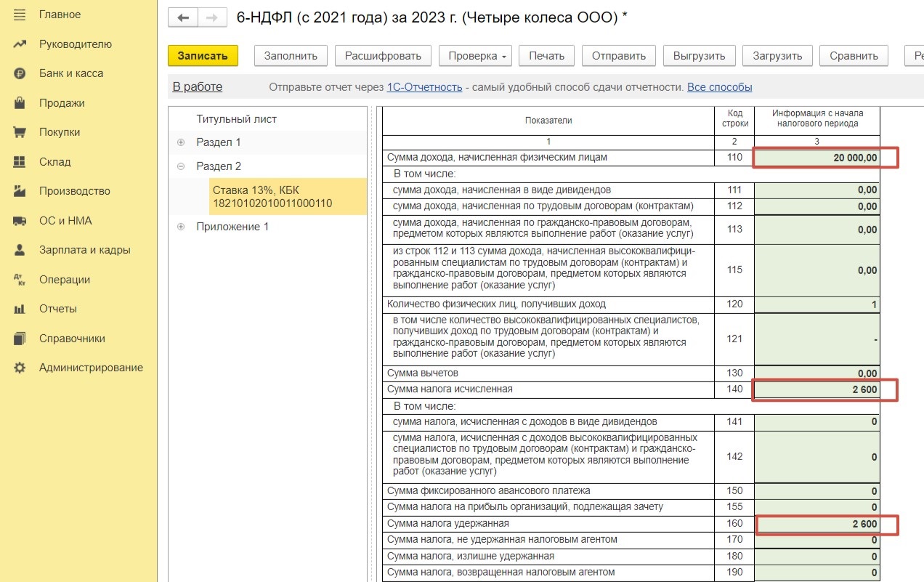This screenshot has width=924, height=582.
Task: Open the Руководителю section
Action: (76, 44)
